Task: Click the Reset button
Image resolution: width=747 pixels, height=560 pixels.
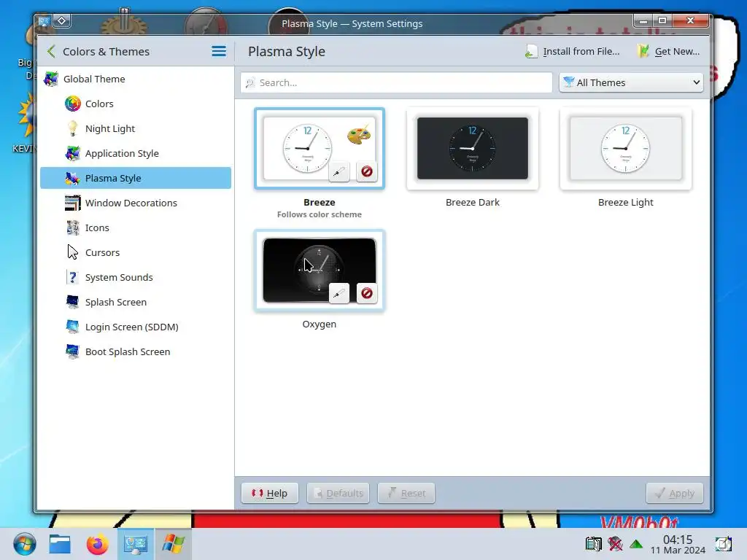Action: coord(406,494)
